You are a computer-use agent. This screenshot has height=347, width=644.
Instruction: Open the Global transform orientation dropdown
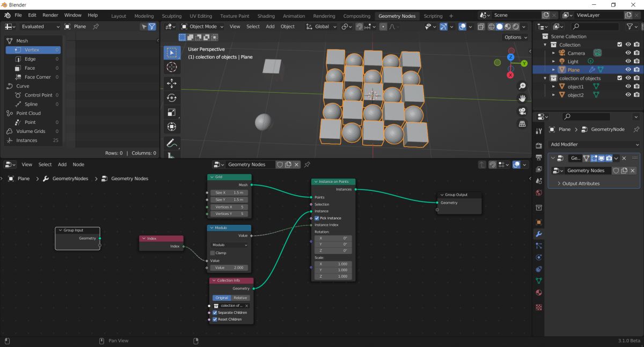tap(321, 26)
